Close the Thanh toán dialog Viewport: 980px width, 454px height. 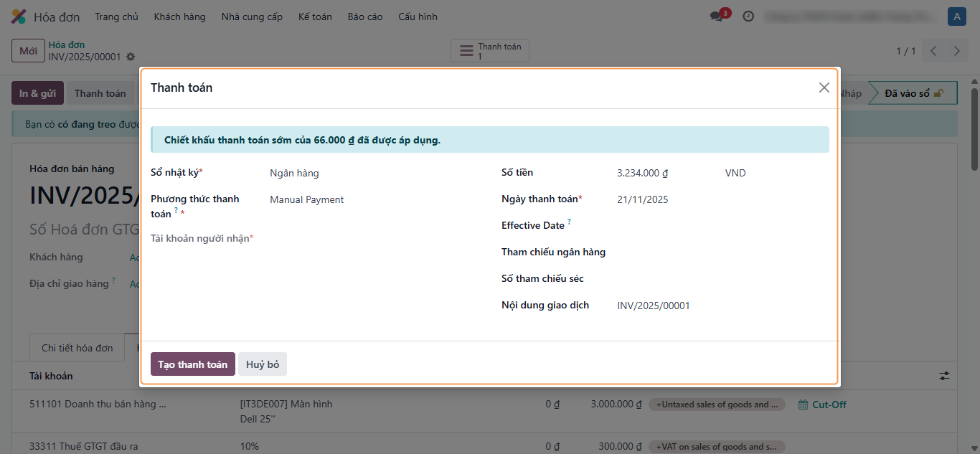click(x=824, y=88)
